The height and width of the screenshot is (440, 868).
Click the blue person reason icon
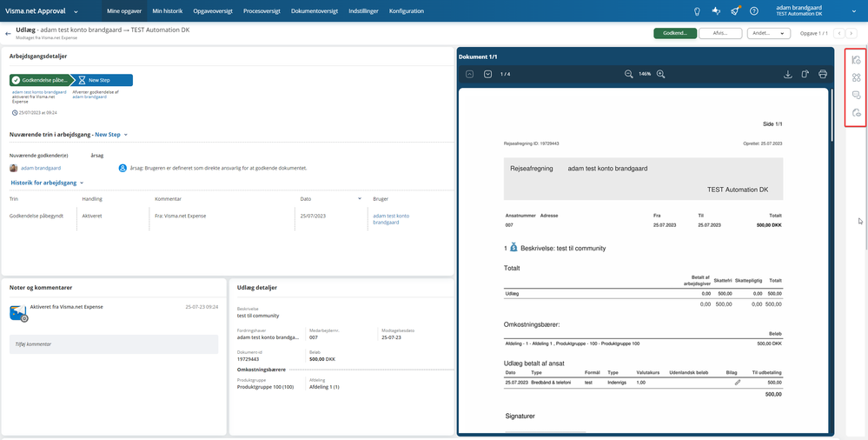(123, 168)
